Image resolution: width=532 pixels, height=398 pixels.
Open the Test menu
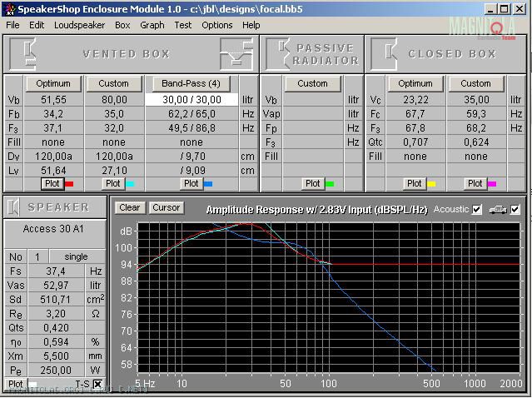[183, 25]
